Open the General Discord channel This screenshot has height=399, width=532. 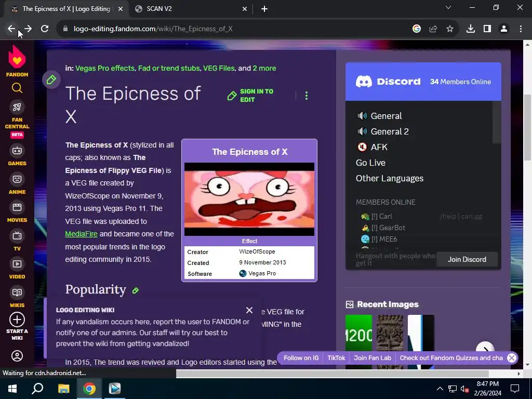[379, 116]
